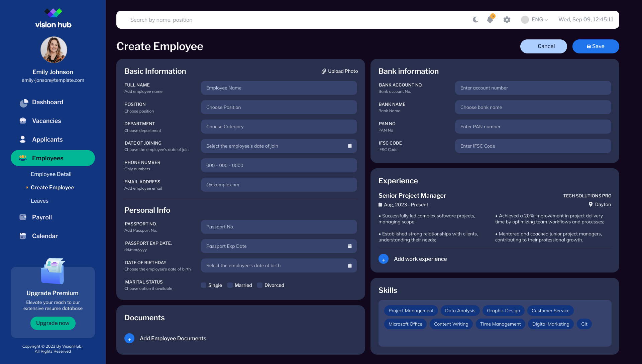Toggle dark mode moon icon
The height and width of the screenshot is (364, 642).
tap(475, 20)
